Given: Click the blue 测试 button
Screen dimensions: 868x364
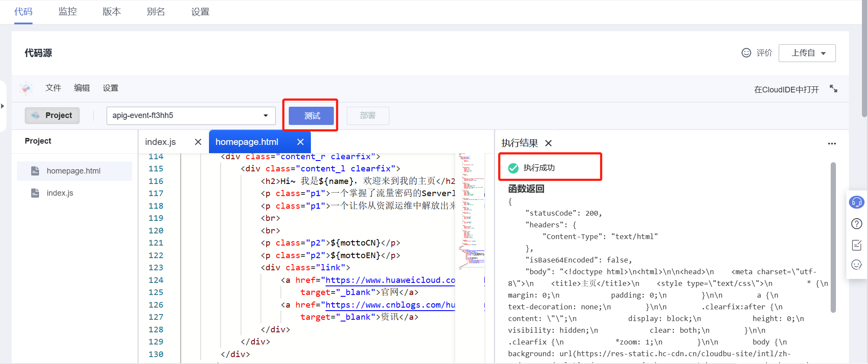Looking at the screenshot, I should coord(311,116).
